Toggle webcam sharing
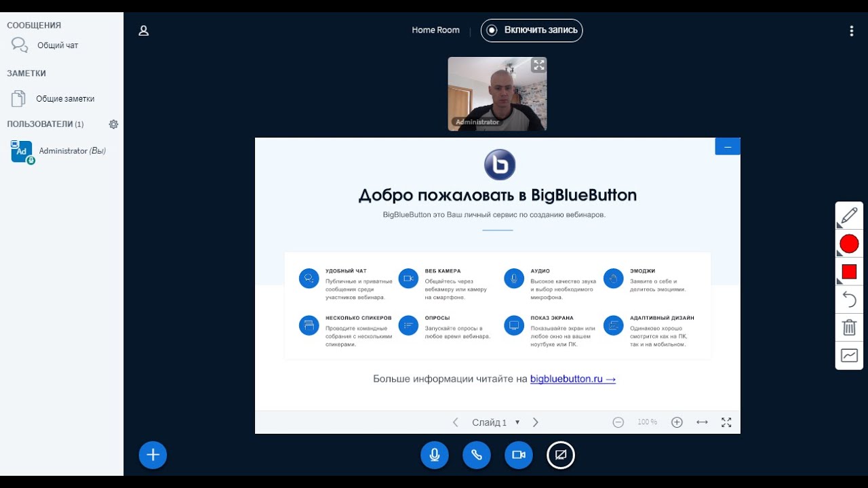This screenshot has width=868, height=488. pyautogui.click(x=519, y=455)
